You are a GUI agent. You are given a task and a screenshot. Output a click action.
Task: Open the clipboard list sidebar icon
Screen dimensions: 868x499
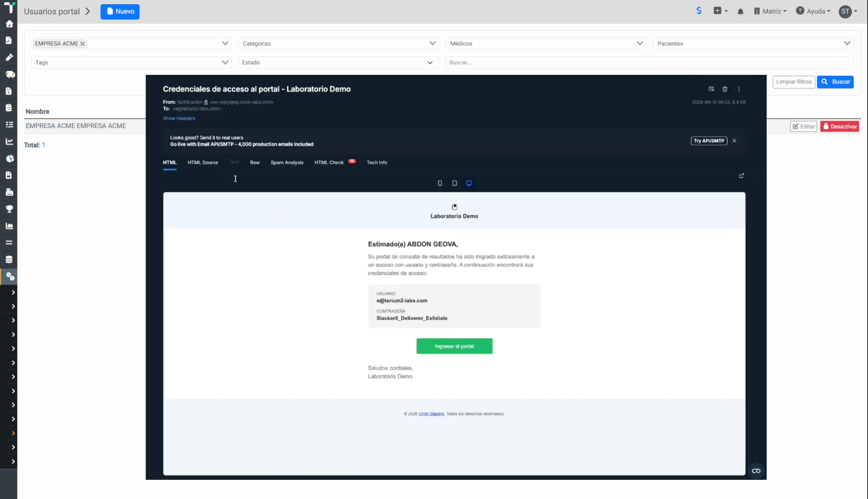pos(9,108)
